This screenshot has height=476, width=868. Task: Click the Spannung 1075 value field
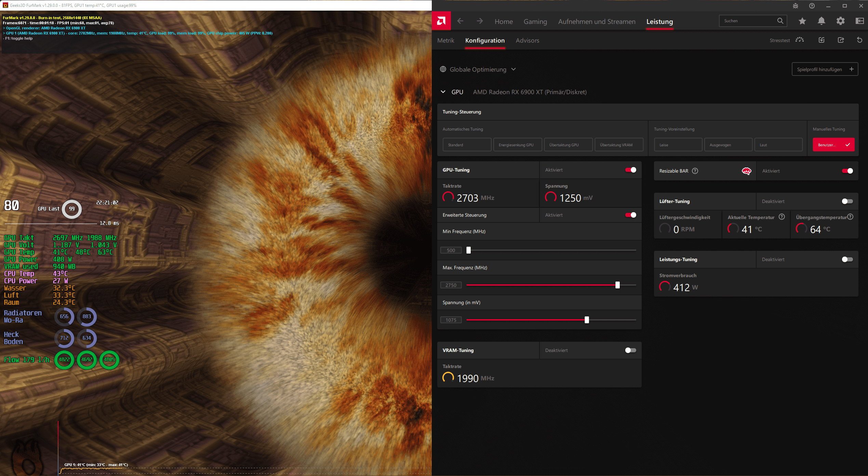pos(451,320)
